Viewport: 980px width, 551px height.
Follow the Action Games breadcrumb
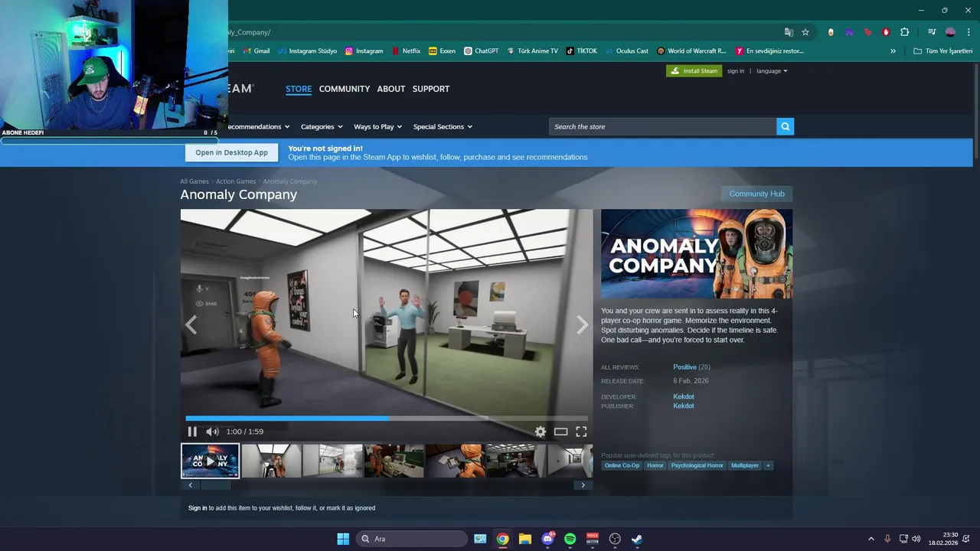coord(236,181)
